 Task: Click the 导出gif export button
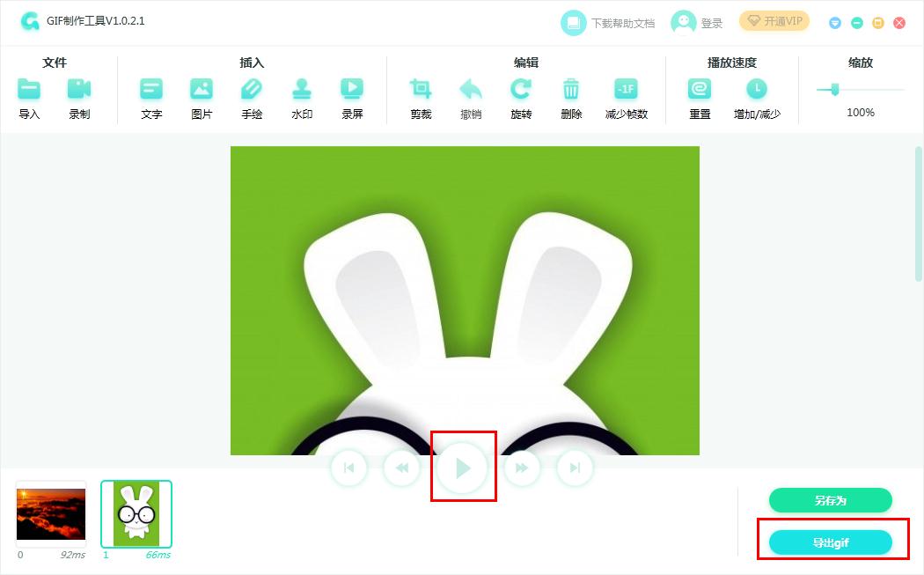[x=832, y=542]
